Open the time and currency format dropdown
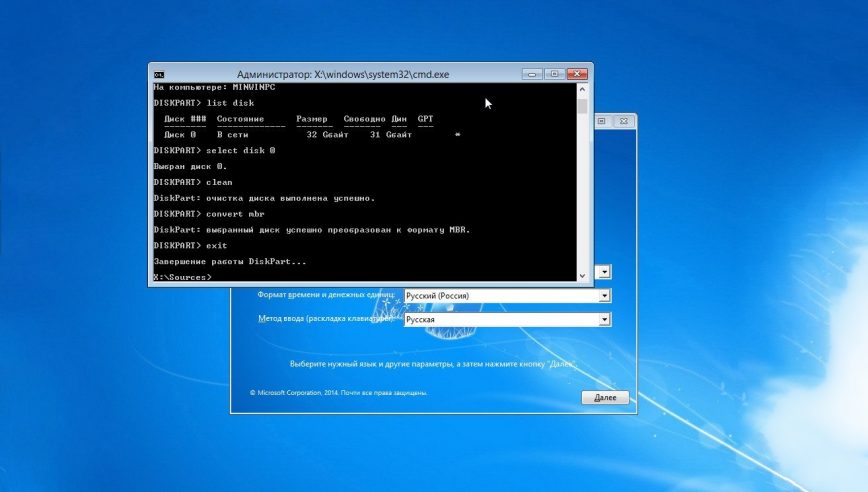This screenshot has height=492, width=868. pyautogui.click(x=604, y=296)
